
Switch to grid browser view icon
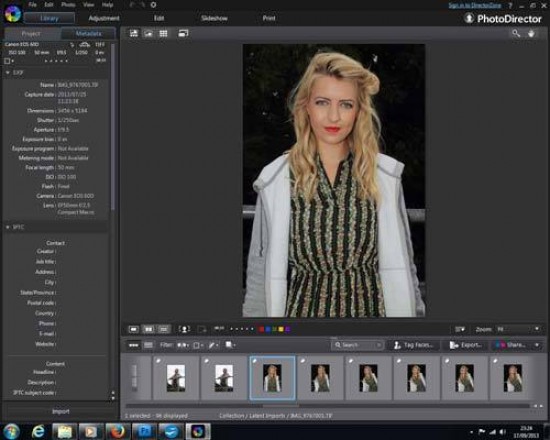pos(163,33)
